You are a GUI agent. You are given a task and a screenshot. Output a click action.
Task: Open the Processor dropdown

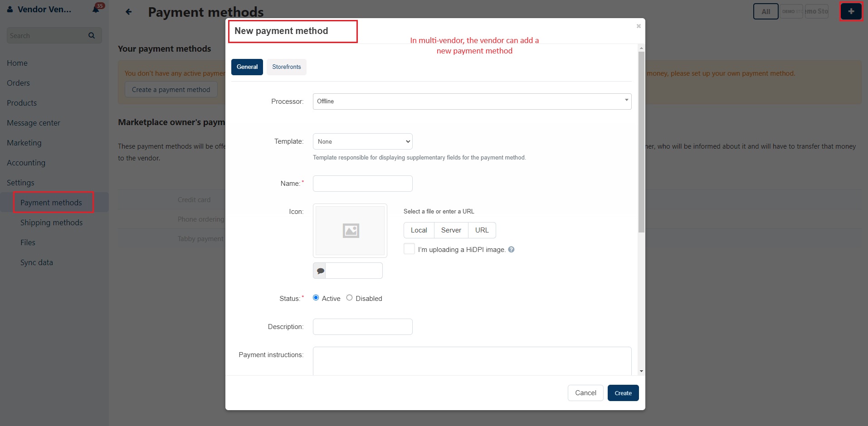pos(472,102)
